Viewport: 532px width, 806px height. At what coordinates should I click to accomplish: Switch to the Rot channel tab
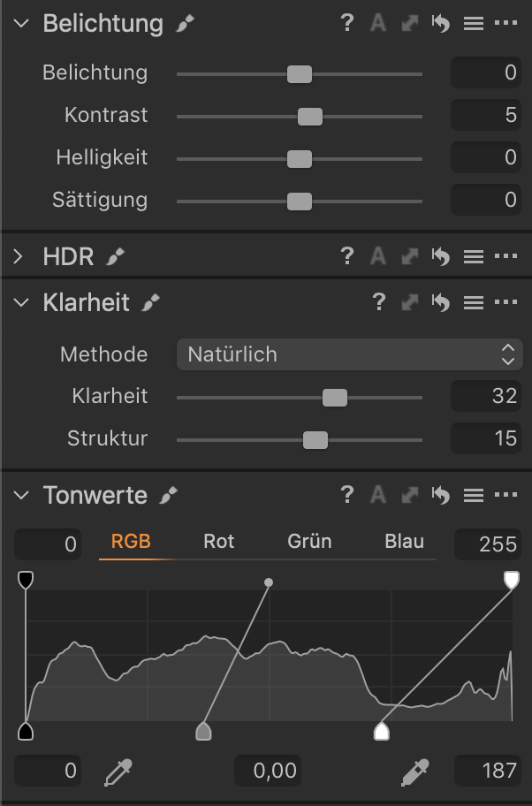click(219, 541)
